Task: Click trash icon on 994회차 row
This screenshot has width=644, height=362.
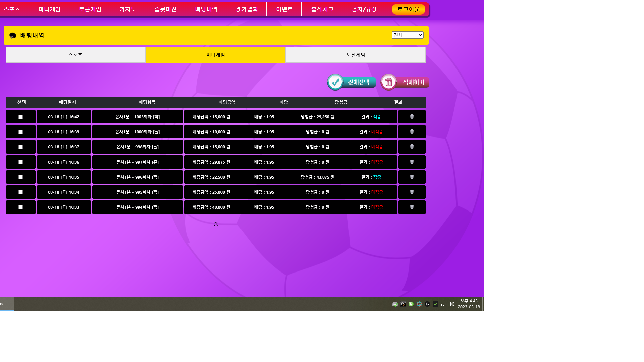Action: [412, 207]
